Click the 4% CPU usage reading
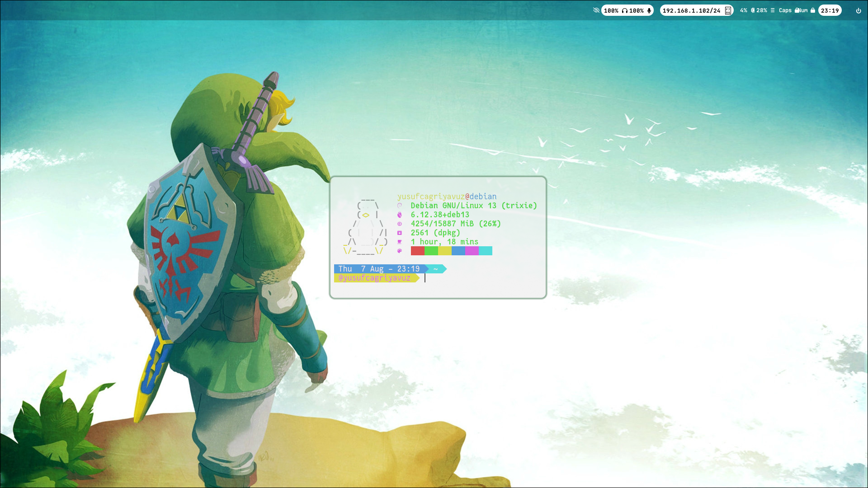Image resolution: width=868 pixels, height=488 pixels. pos(744,10)
